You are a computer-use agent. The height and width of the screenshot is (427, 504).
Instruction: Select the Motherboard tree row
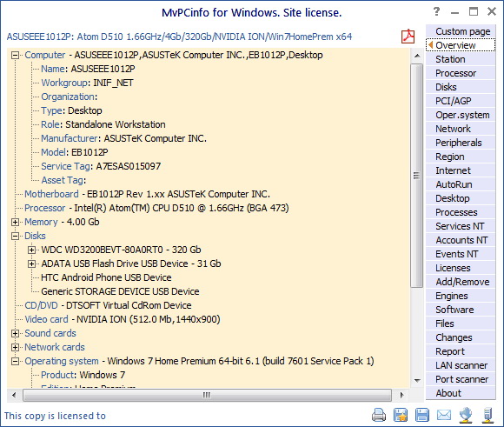(x=147, y=194)
